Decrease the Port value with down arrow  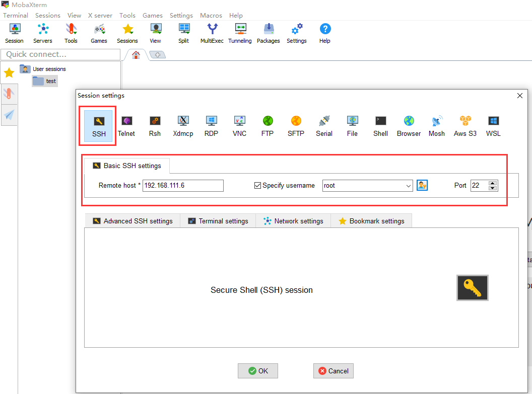493,188
